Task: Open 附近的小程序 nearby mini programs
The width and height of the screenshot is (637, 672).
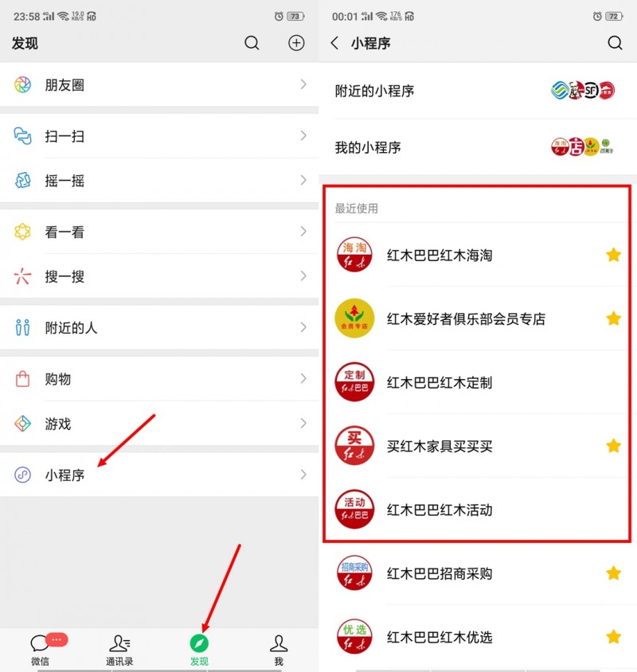Action: pyautogui.click(x=478, y=91)
